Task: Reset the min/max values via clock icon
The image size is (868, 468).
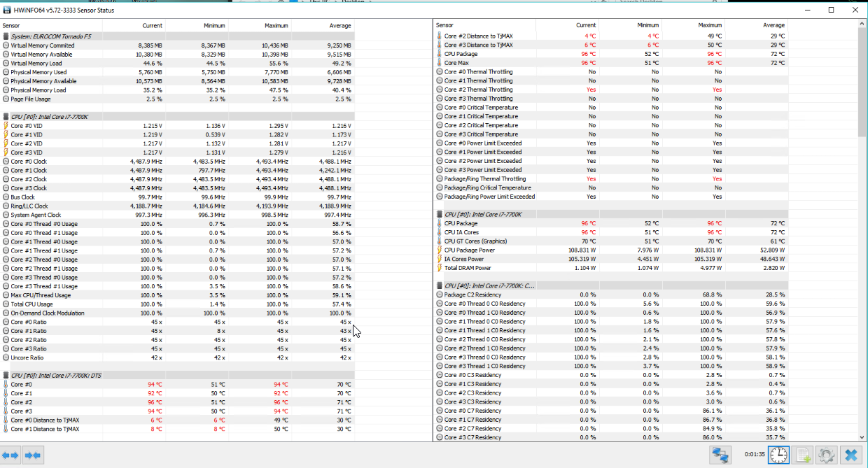Action: 778,455
